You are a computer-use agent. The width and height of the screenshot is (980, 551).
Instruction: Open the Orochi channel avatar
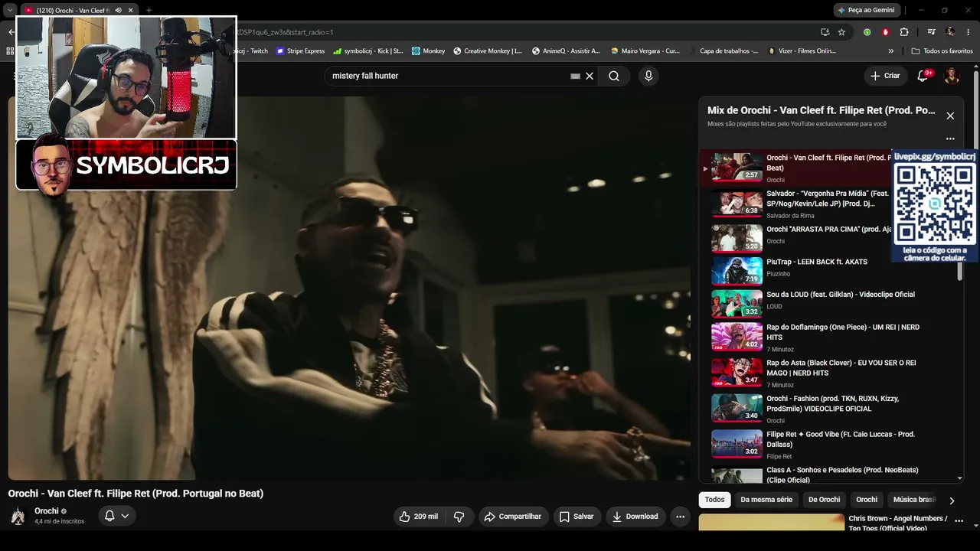(18, 516)
